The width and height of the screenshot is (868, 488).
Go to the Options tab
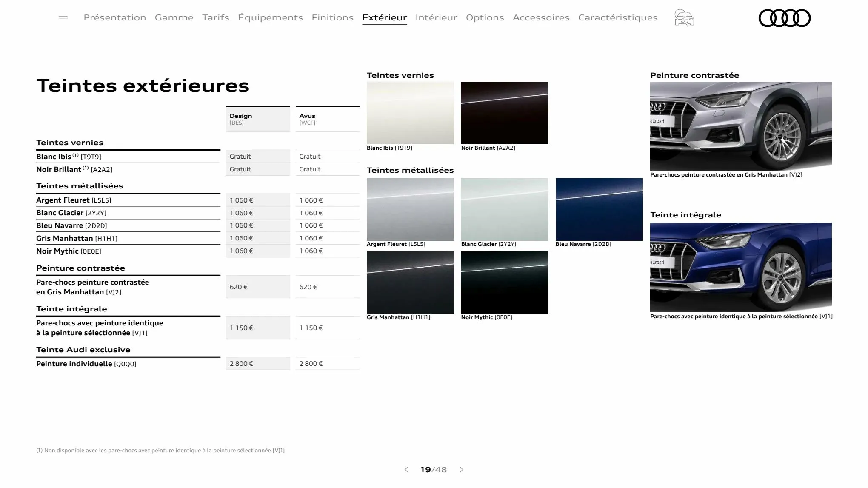click(485, 17)
